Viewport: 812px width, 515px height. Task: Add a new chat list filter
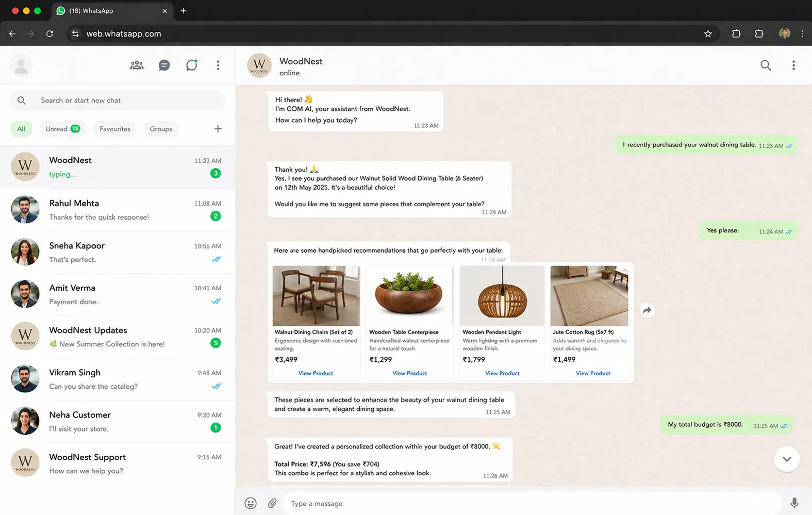point(218,129)
